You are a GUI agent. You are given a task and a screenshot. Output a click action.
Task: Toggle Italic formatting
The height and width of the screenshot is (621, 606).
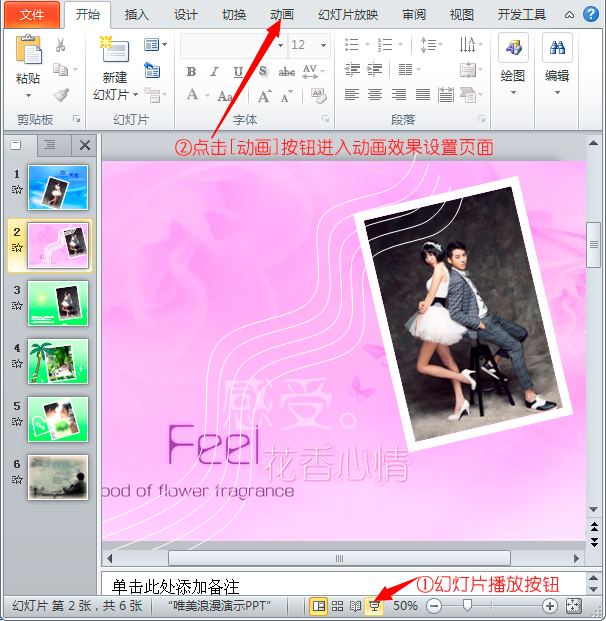[x=214, y=72]
